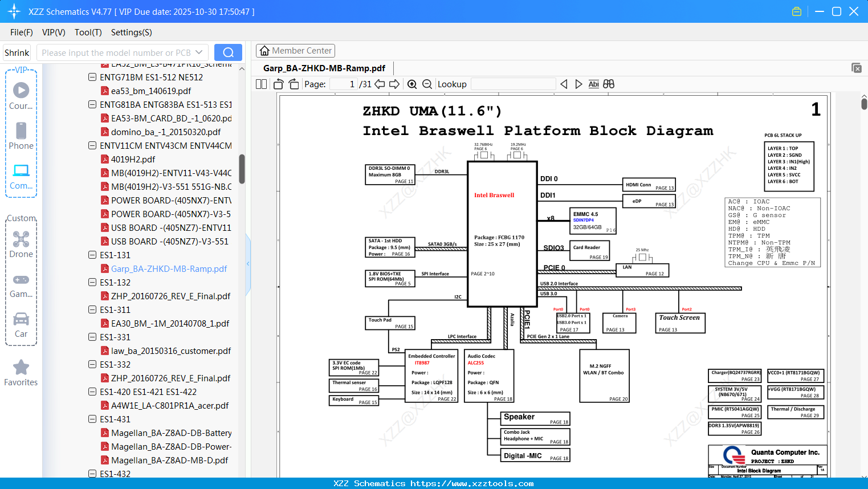
Task: Collapse the file tree panel handle
Action: [248, 264]
